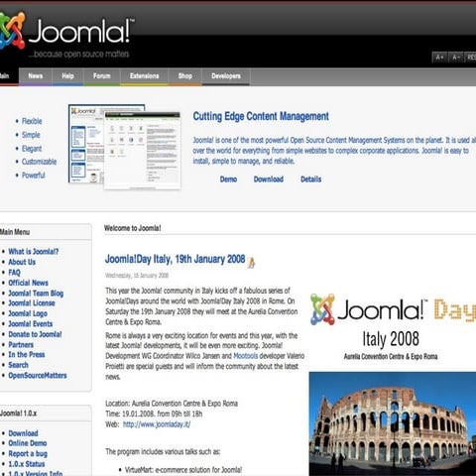Open In the Press link
The width and height of the screenshot is (476, 476).
tap(27, 355)
